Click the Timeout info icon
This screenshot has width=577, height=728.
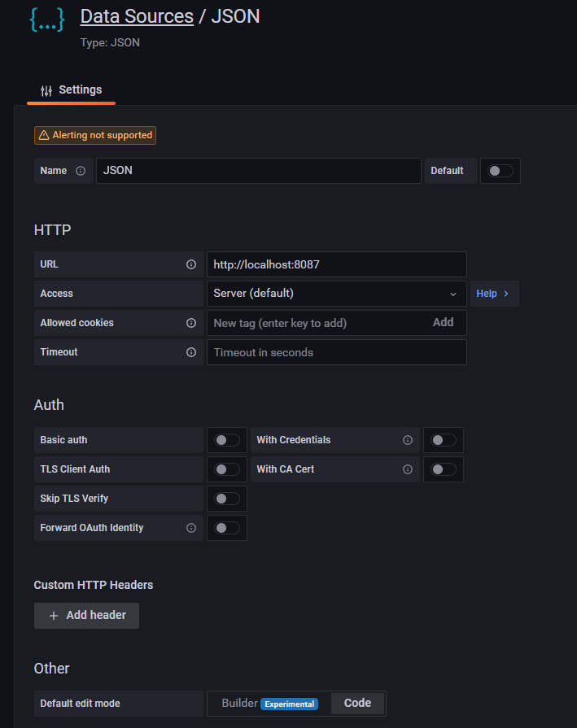tap(191, 352)
